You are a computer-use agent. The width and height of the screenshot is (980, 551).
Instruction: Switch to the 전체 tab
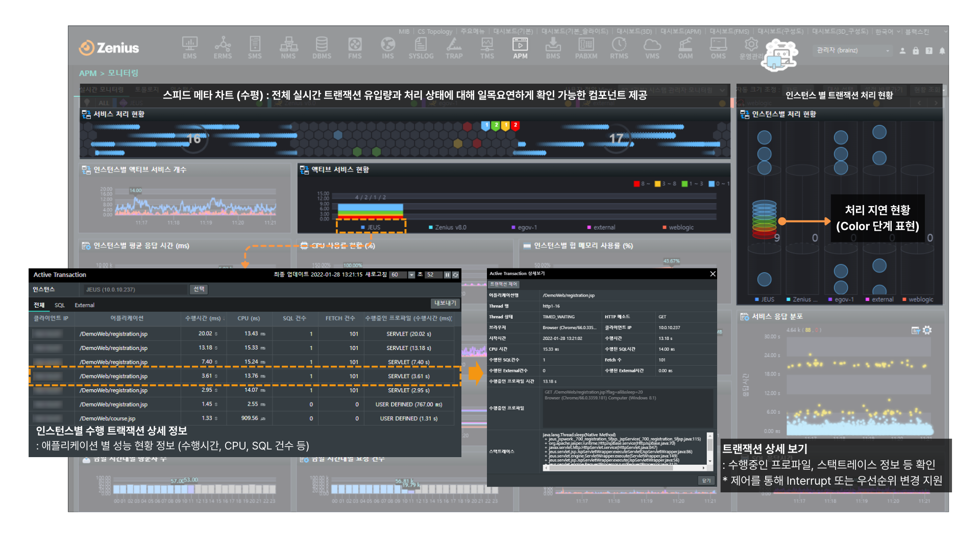coord(39,305)
